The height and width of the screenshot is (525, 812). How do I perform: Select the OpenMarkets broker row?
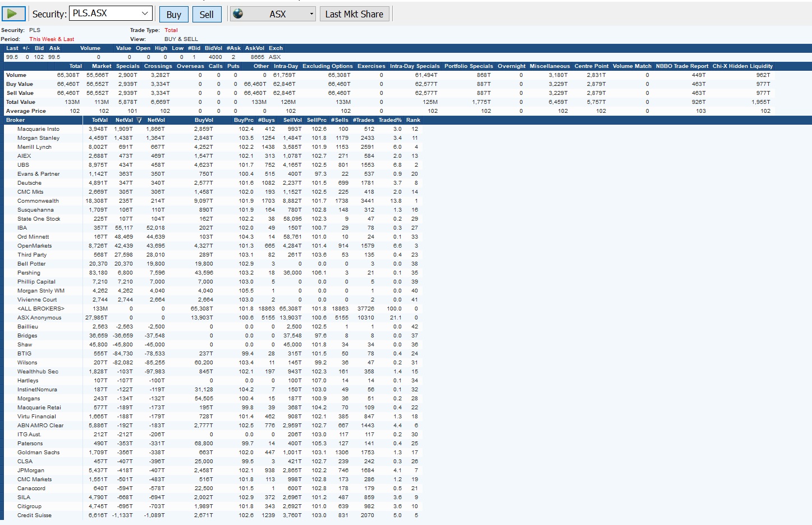tap(213, 246)
